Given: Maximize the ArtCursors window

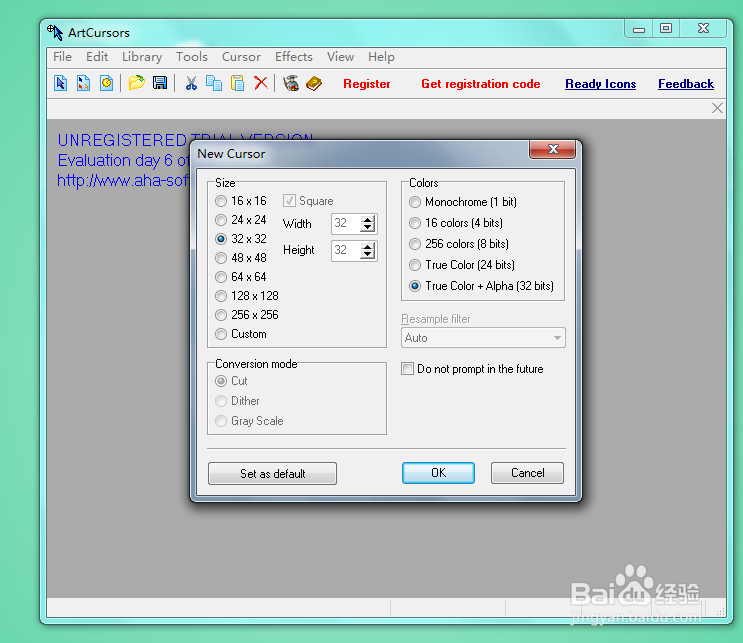Looking at the screenshot, I should (x=666, y=28).
